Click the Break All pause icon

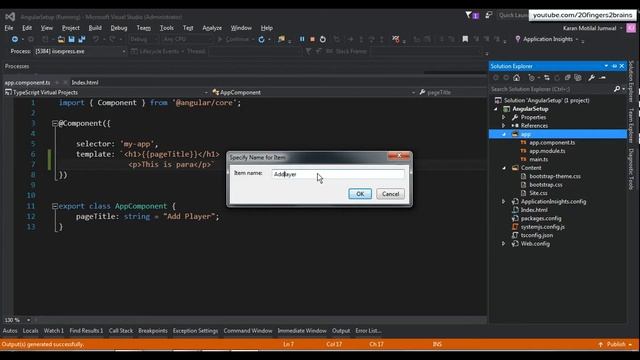click(302, 39)
